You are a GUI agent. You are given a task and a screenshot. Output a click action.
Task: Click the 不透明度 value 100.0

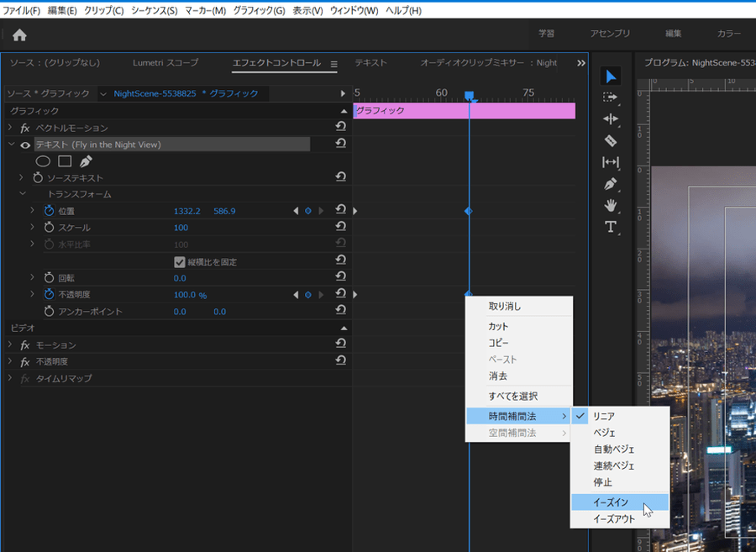[x=184, y=295]
